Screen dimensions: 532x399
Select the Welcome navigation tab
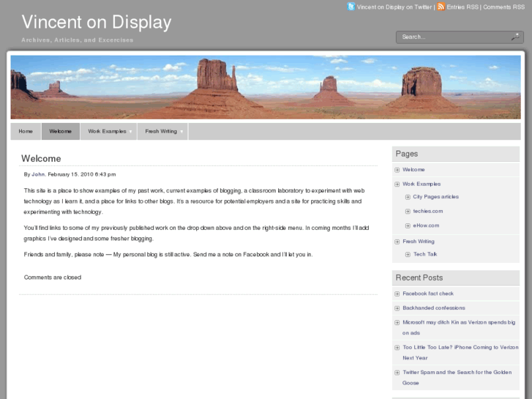(61, 132)
